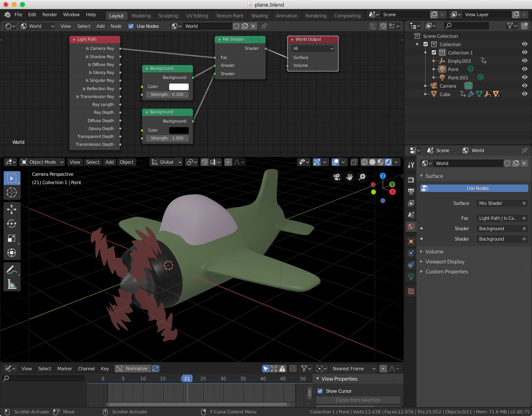The height and width of the screenshot is (416, 532).
Task: Click Cursor from Selection button
Action: point(358,400)
